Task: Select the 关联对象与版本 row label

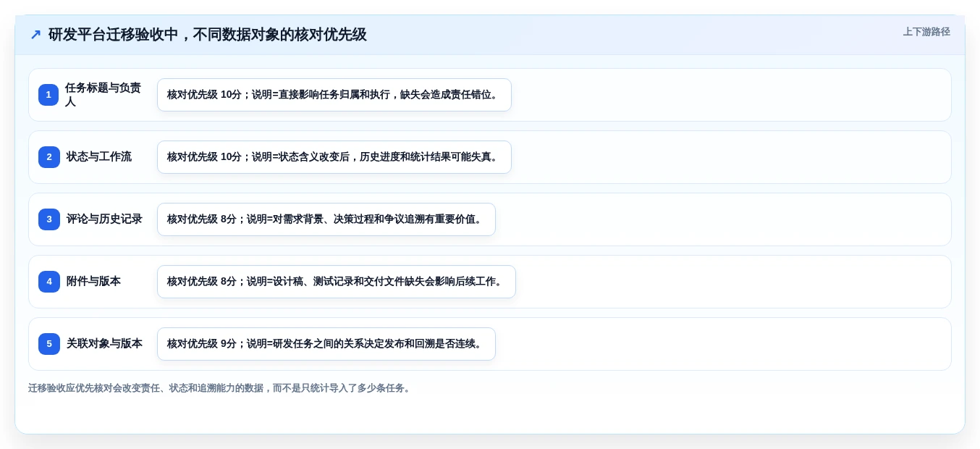Action: pyautogui.click(x=104, y=343)
